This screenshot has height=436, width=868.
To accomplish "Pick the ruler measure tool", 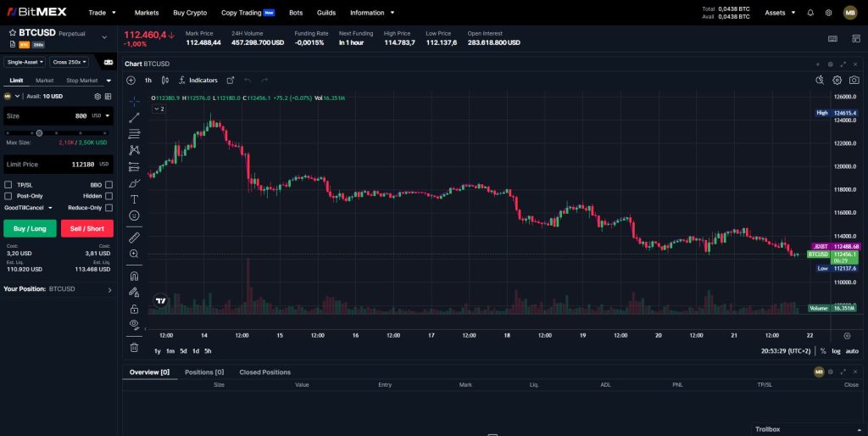I will point(134,238).
